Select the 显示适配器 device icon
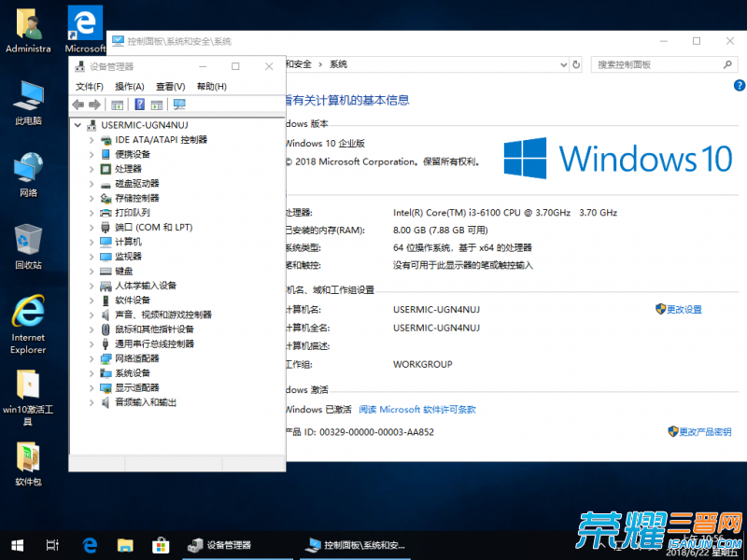This screenshot has height=560, width=747. pos(106,388)
